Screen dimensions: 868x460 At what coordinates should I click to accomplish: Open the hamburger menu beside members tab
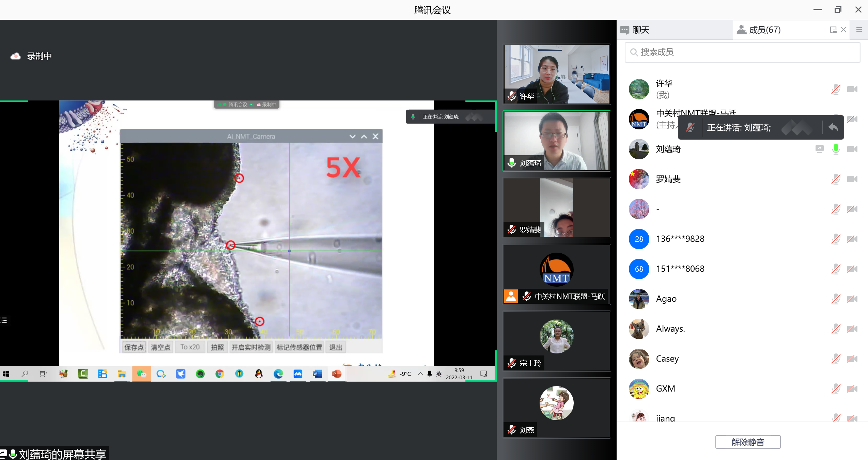[x=859, y=30]
